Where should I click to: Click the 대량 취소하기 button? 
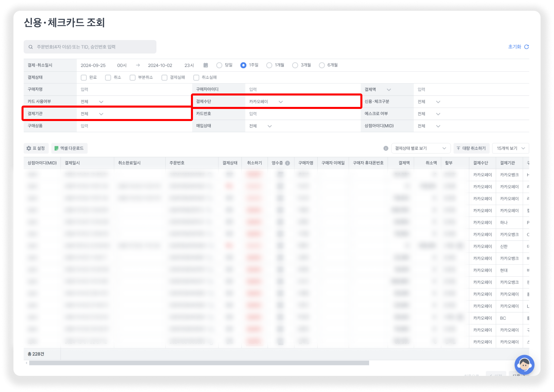click(471, 148)
